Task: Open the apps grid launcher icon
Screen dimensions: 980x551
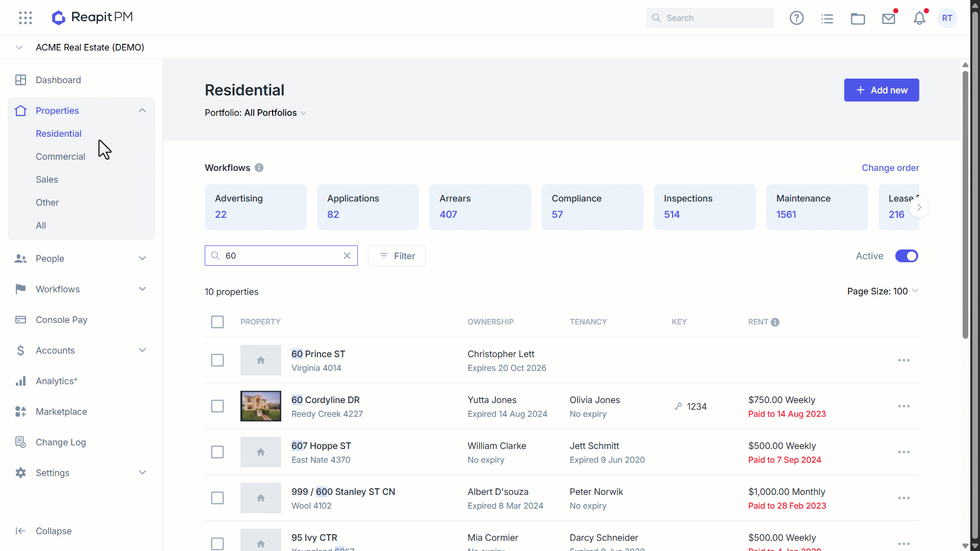Action: tap(26, 18)
